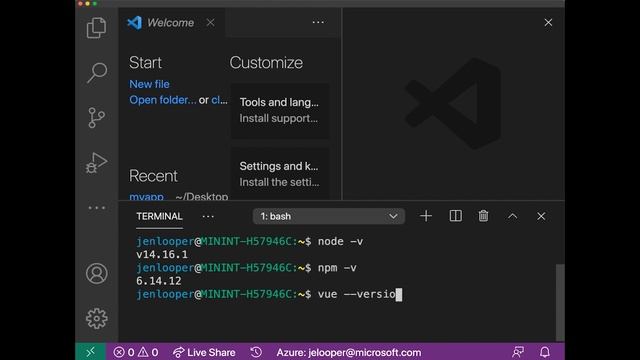Click the New file link
Screen dimensions: 640x360
click(x=149, y=84)
